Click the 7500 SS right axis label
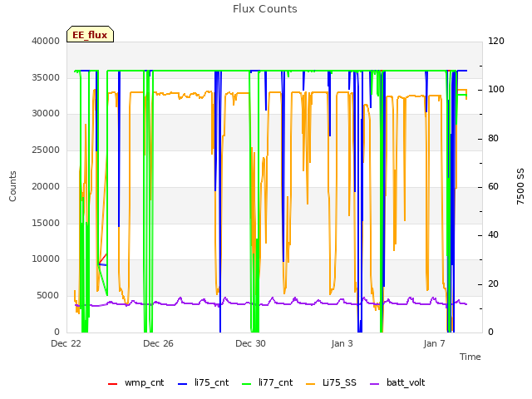This screenshot has height=399, width=532. 520,186
